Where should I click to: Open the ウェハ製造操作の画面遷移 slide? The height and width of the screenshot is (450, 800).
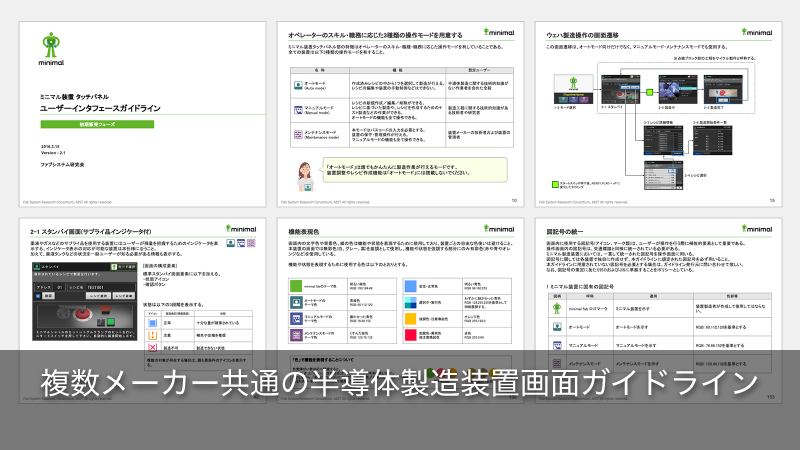click(x=658, y=114)
